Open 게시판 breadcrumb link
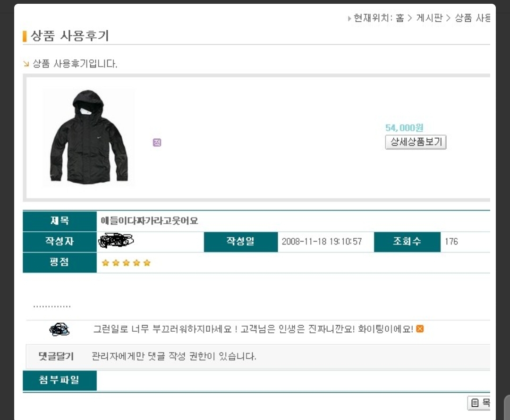Screen dimensions: 510x420 coord(430,18)
